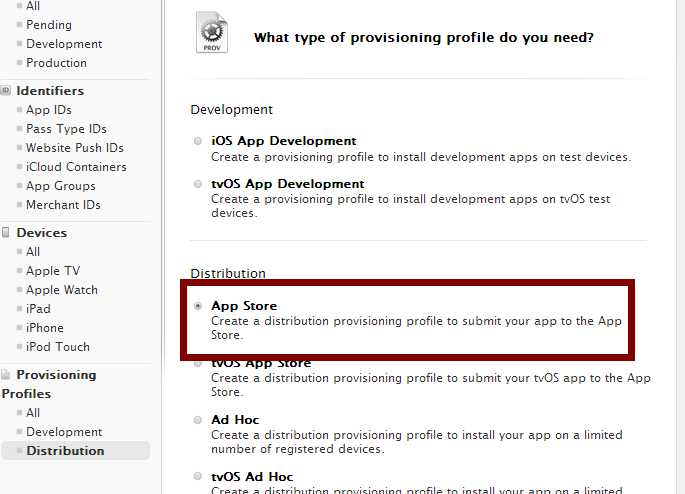Screen dimensions: 685x494
Task: Select the App Store radio button
Action: (x=198, y=306)
